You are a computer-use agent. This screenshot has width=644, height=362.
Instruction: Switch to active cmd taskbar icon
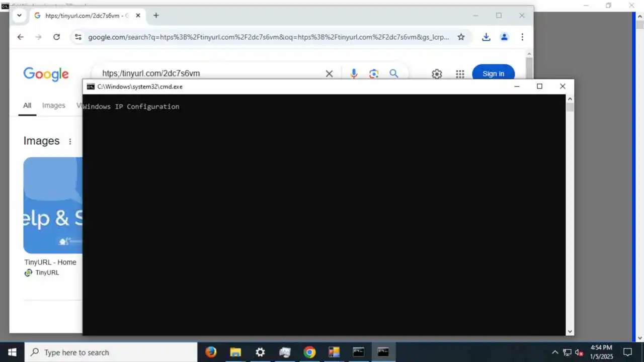pos(383,352)
